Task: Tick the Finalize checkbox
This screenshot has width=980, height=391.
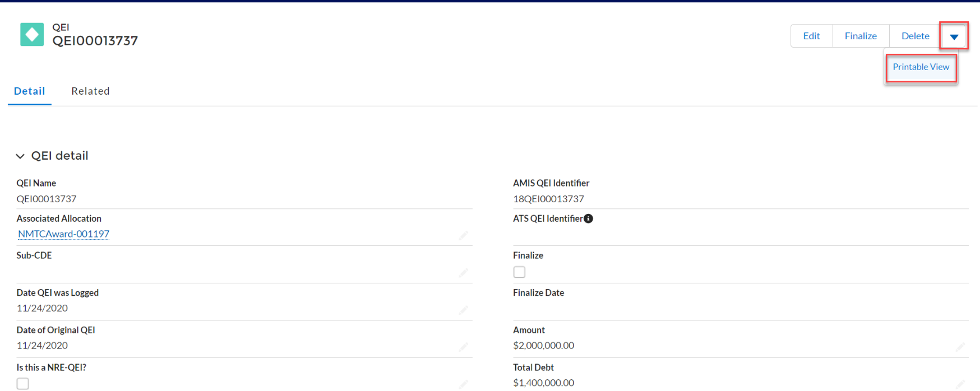Action: point(519,272)
